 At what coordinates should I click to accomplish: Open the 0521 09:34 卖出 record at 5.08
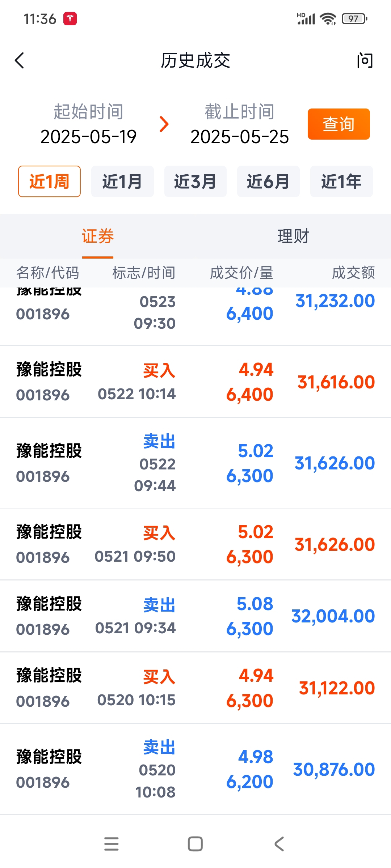[x=195, y=616]
